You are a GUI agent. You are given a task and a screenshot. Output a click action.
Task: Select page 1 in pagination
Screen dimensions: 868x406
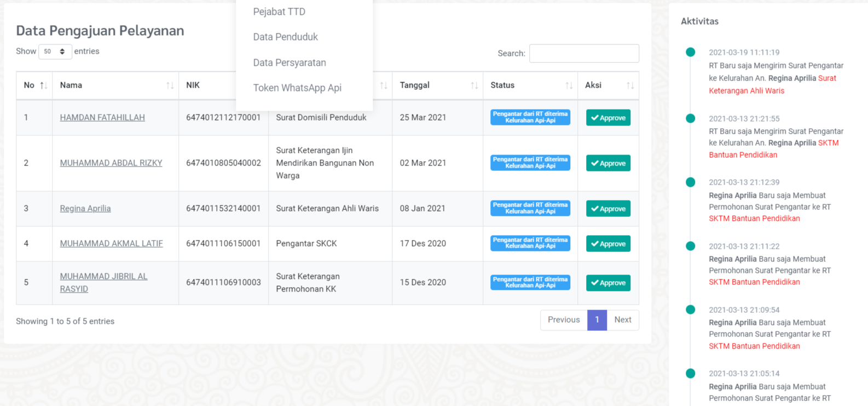point(597,320)
